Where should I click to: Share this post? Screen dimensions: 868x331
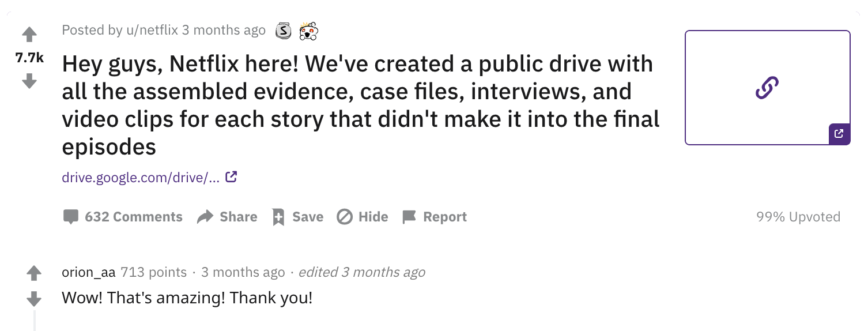coord(227,217)
